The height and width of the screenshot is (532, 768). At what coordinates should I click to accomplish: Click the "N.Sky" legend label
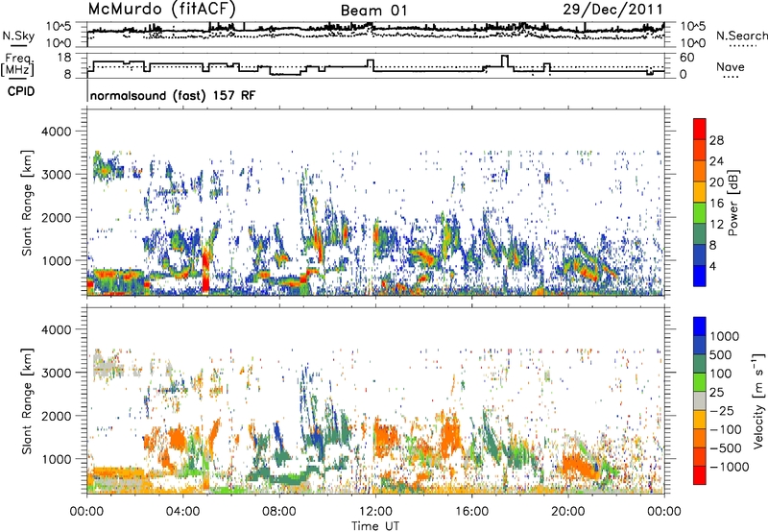(18, 36)
